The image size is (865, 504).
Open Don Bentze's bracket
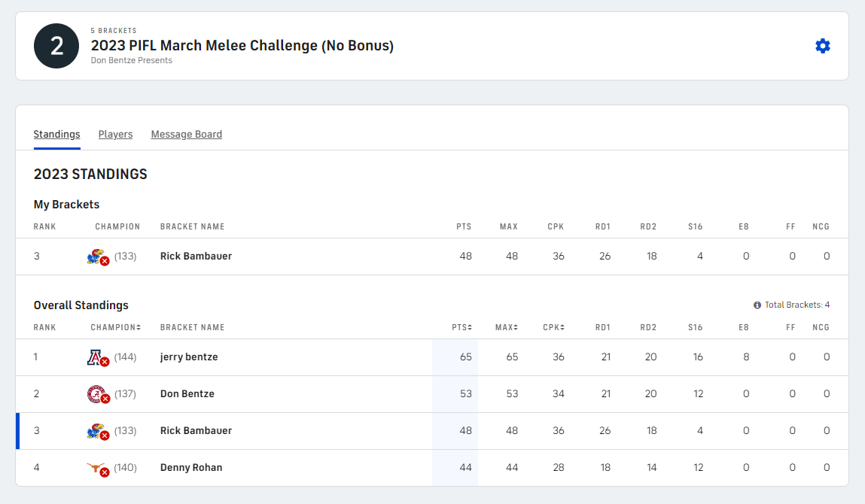coord(187,394)
